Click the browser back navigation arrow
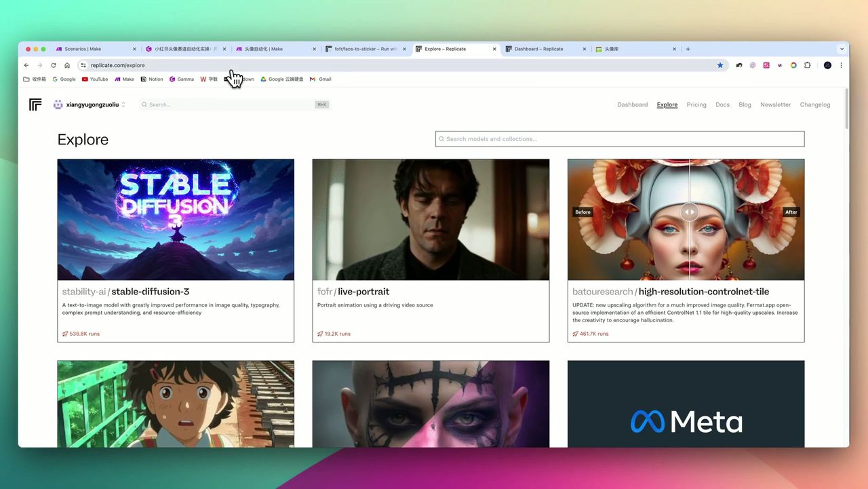Viewport: 868px width, 489px height. tap(26, 65)
